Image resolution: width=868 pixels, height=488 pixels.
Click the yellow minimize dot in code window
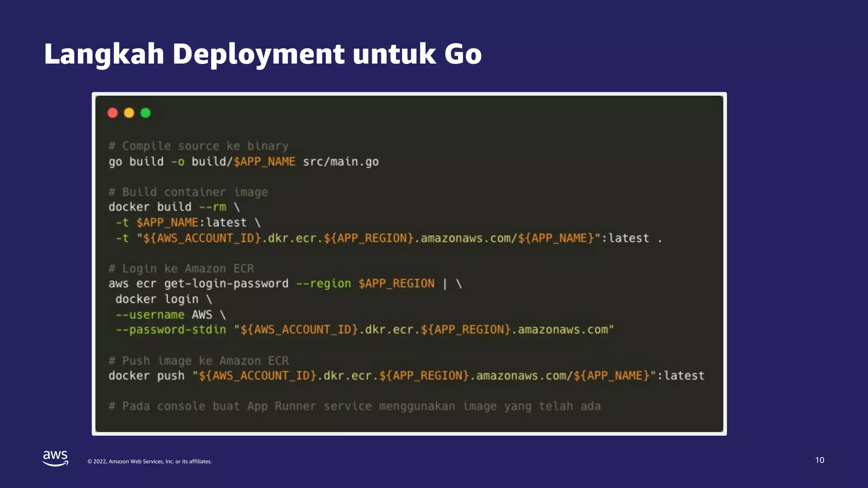click(129, 113)
